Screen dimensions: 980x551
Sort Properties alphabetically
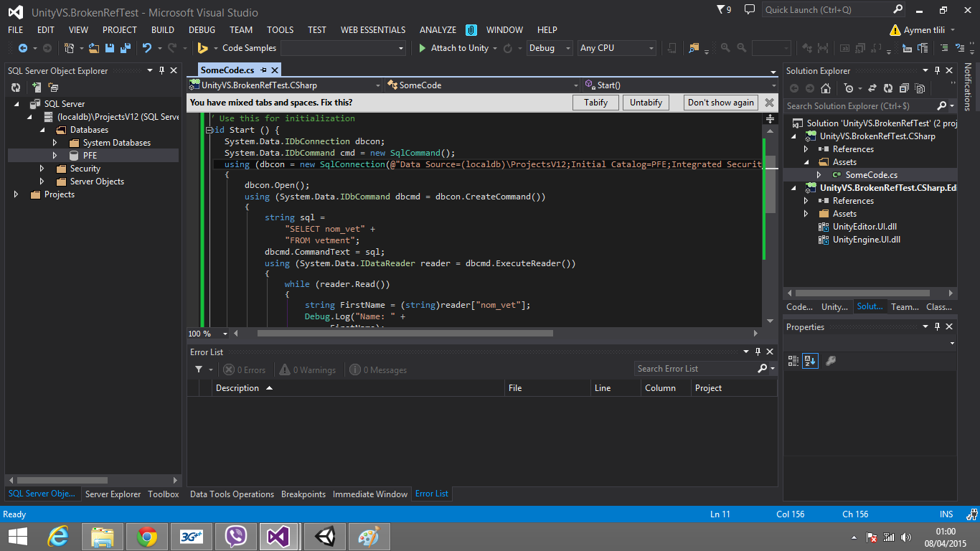[810, 361]
